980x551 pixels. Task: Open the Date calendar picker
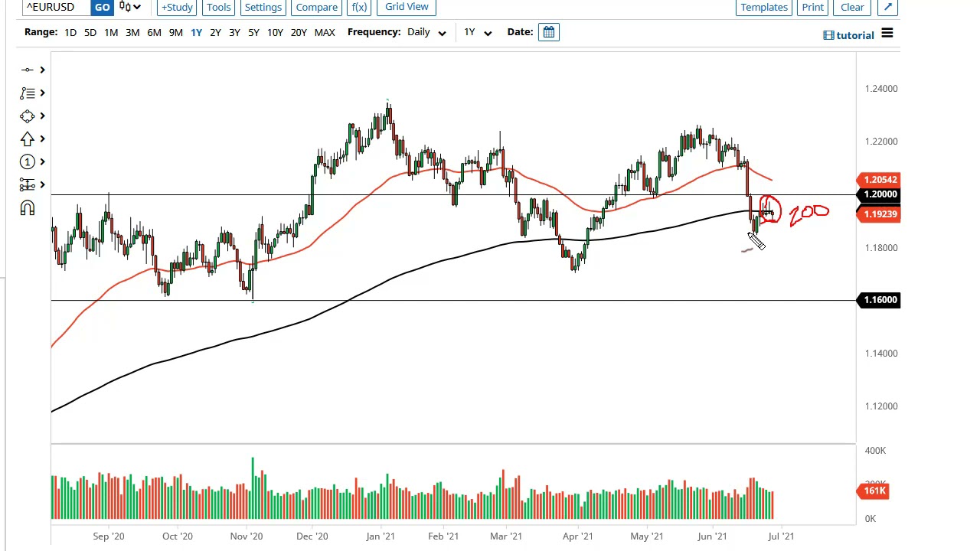549,32
